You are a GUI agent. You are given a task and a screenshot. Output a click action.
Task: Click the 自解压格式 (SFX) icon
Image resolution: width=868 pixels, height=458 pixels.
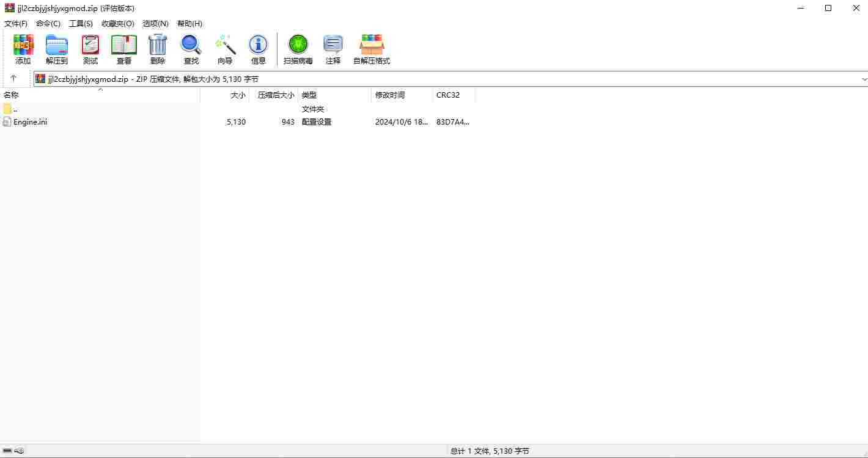coord(372,45)
